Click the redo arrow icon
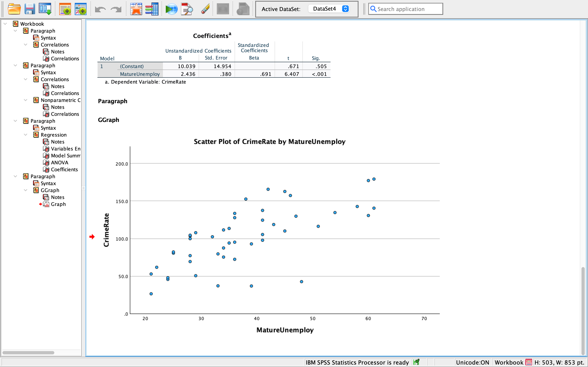This screenshot has width=588, height=367. (116, 9)
